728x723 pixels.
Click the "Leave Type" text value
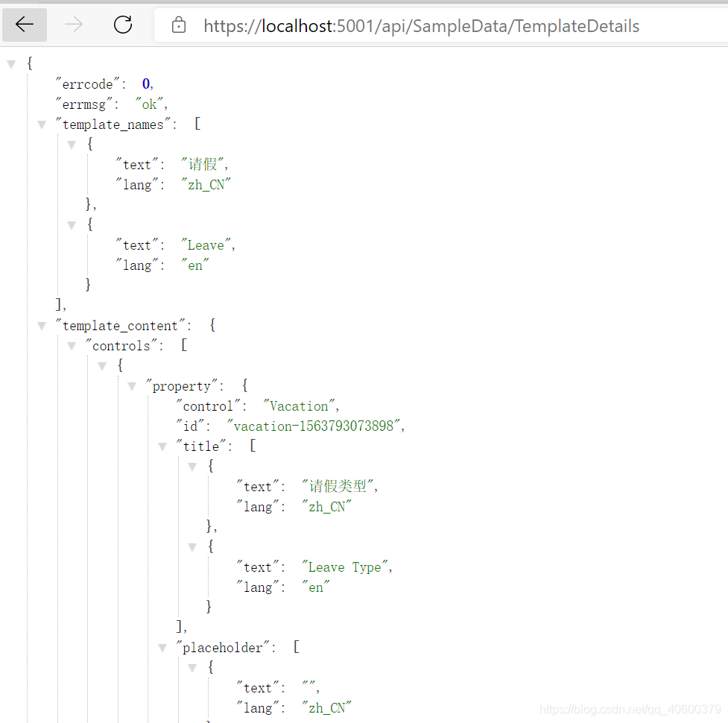point(345,567)
